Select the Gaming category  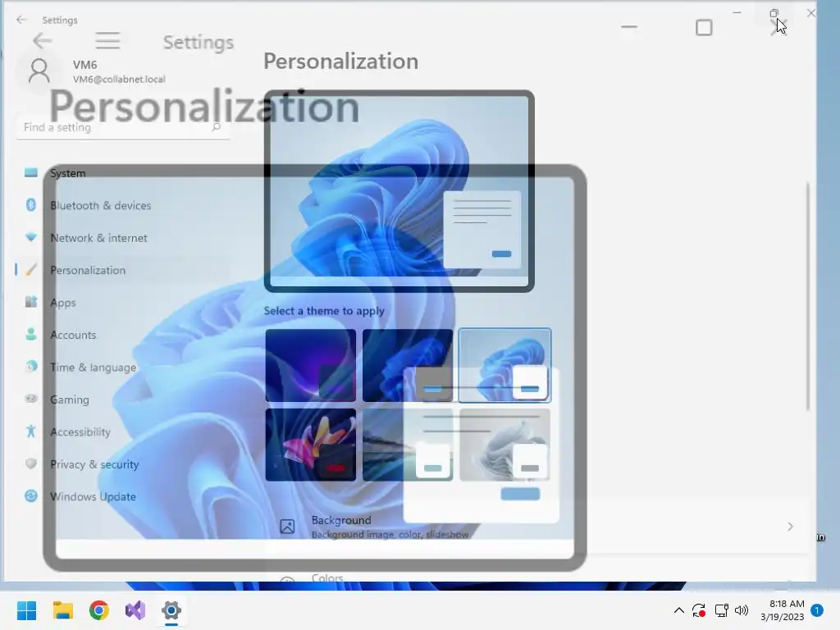(x=122, y=399)
